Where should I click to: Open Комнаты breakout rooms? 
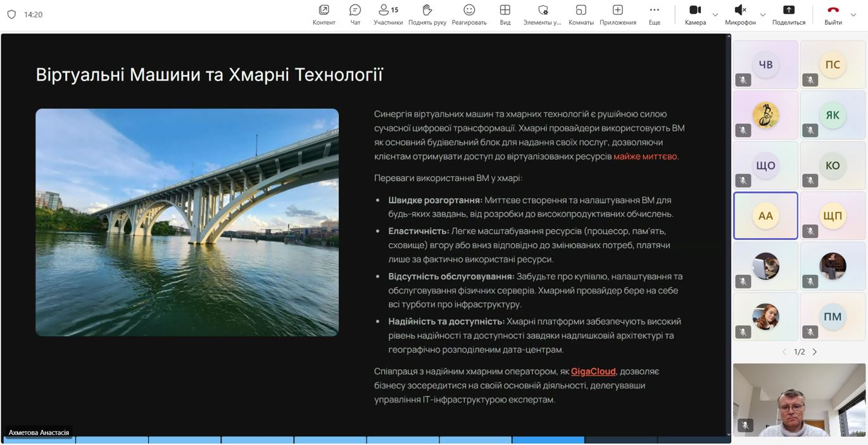coord(581,15)
